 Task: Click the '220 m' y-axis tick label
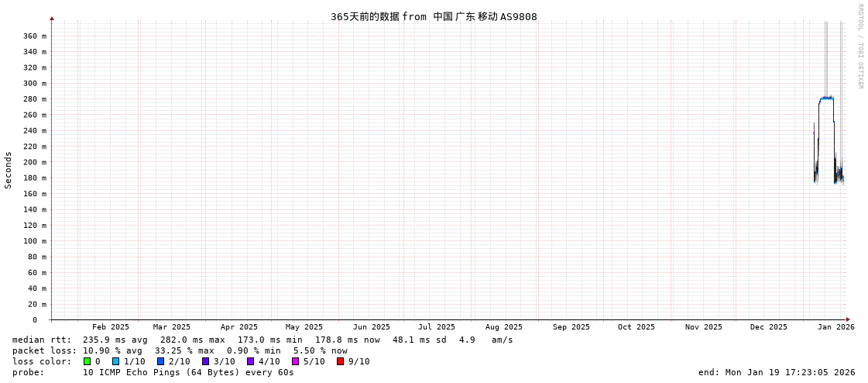pos(35,147)
